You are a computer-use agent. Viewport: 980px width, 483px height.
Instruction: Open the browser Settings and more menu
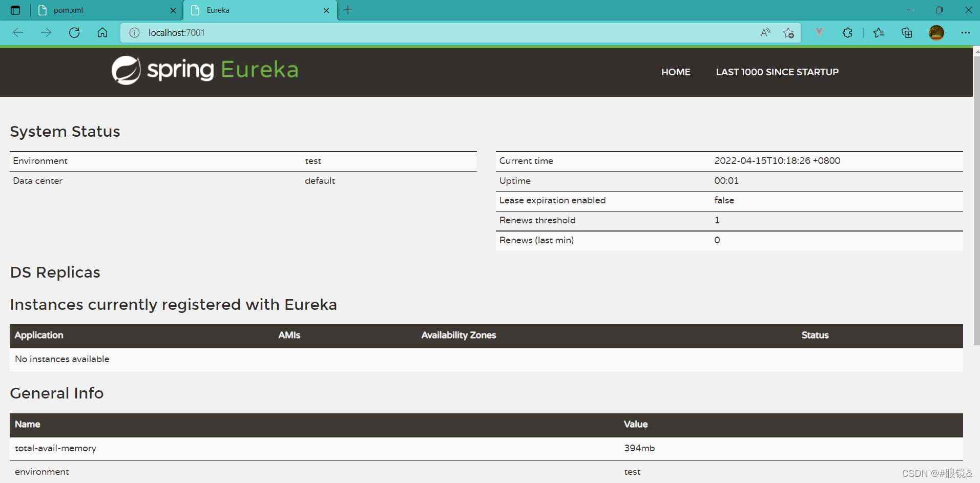point(966,33)
